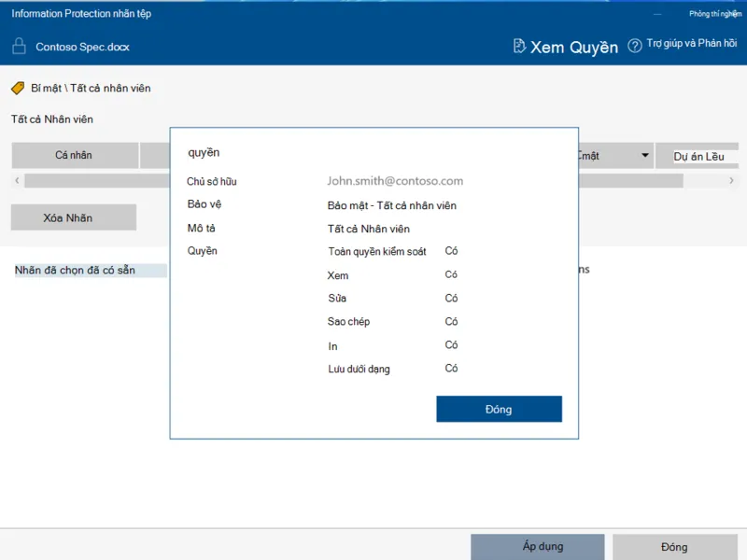This screenshot has width=747, height=560.
Task: Click Phòng thí nghiệm text in title bar
Action: coord(715,14)
